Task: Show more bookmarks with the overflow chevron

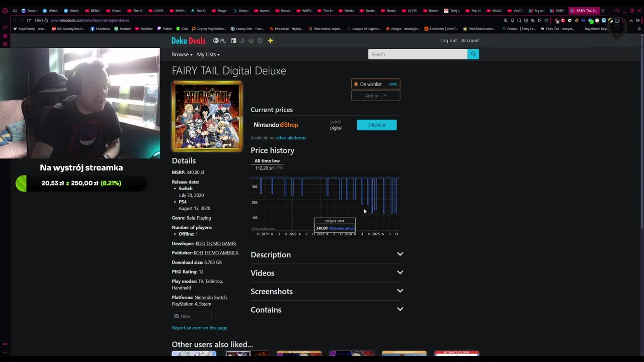Action: (x=639, y=29)
